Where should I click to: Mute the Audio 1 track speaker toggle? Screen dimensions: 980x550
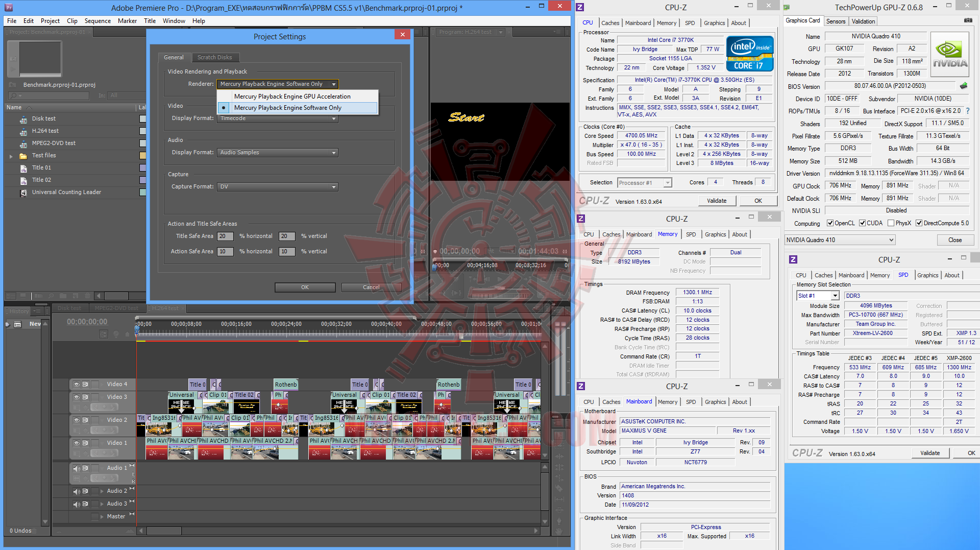(x=77, y=468)
